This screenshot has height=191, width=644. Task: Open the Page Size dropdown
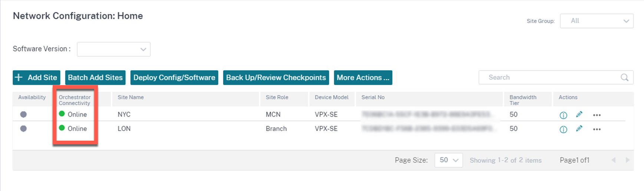point(448,160)
